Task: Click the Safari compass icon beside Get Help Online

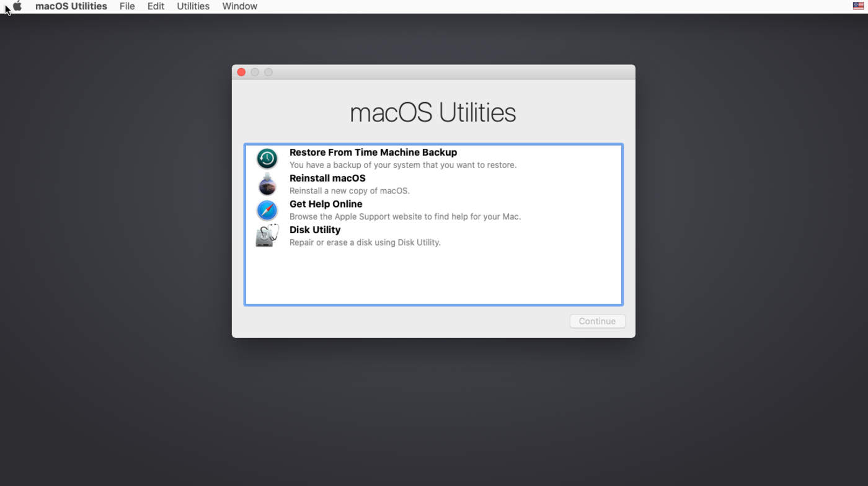Action: pyautogui.click(x=267, y=210)
